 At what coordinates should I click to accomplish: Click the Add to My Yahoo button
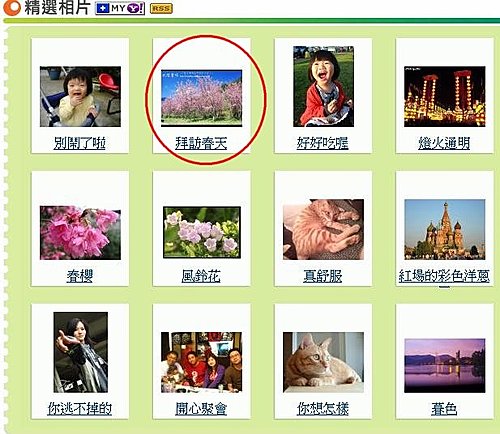(120, 8)
